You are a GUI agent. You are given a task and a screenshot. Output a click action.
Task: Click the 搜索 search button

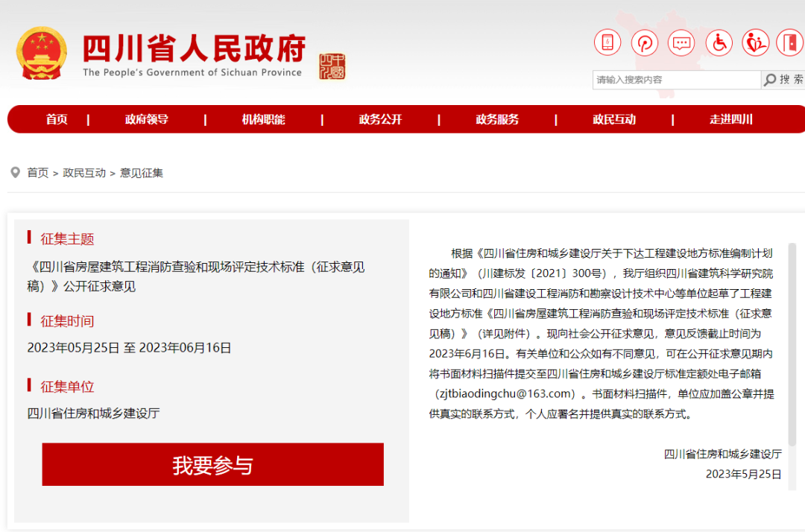tap(783, 80)
